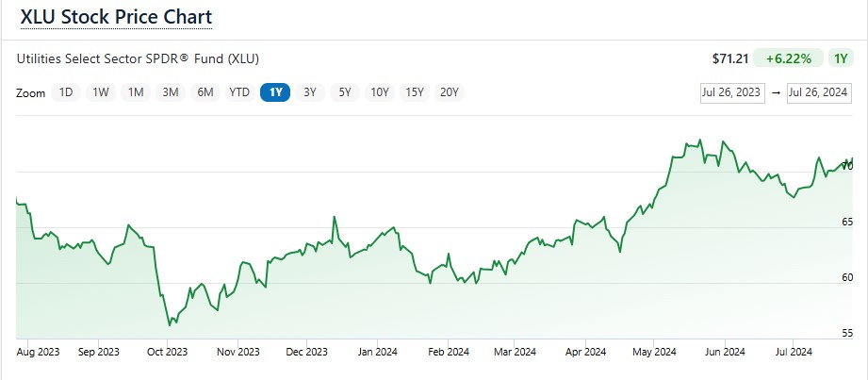Choose the 3M zoom option

pos(171,92)
